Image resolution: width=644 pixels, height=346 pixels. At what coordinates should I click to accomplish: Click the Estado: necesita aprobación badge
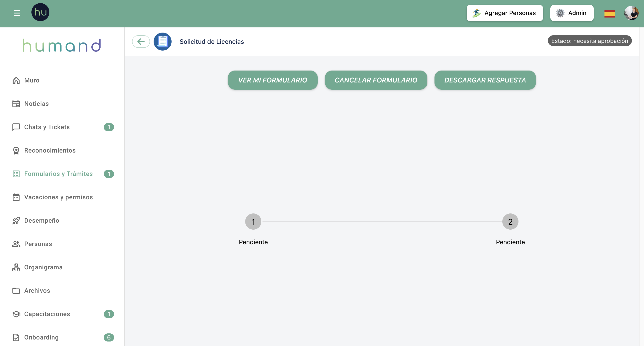(x=590, y=41)
